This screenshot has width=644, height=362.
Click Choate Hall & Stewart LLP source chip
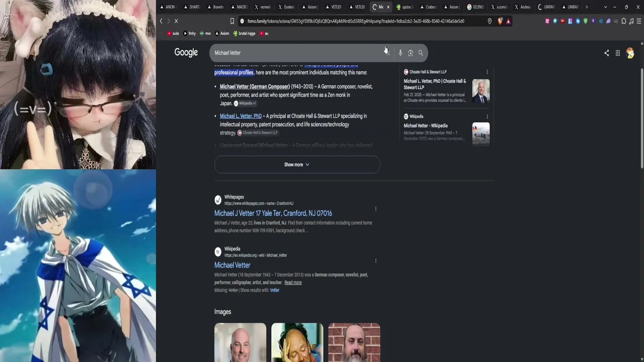click(258, 133)
